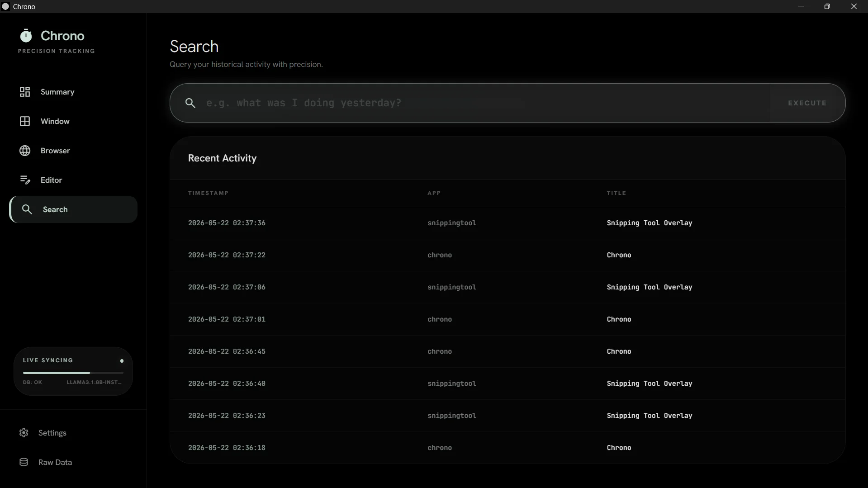Click chrono app in 02:36:18 row

point(440,448)
